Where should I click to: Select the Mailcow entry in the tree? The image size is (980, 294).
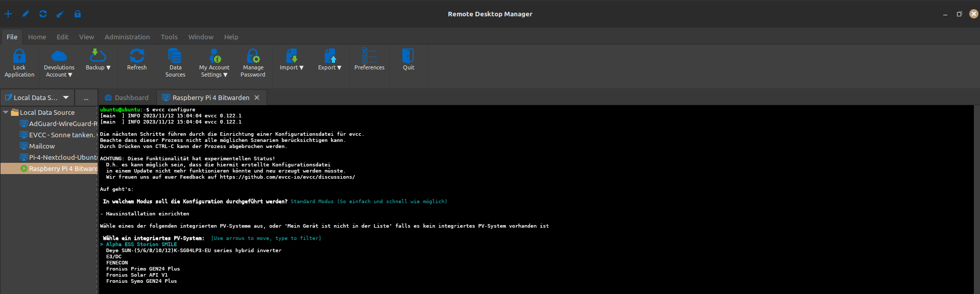[x=42, y=146]
